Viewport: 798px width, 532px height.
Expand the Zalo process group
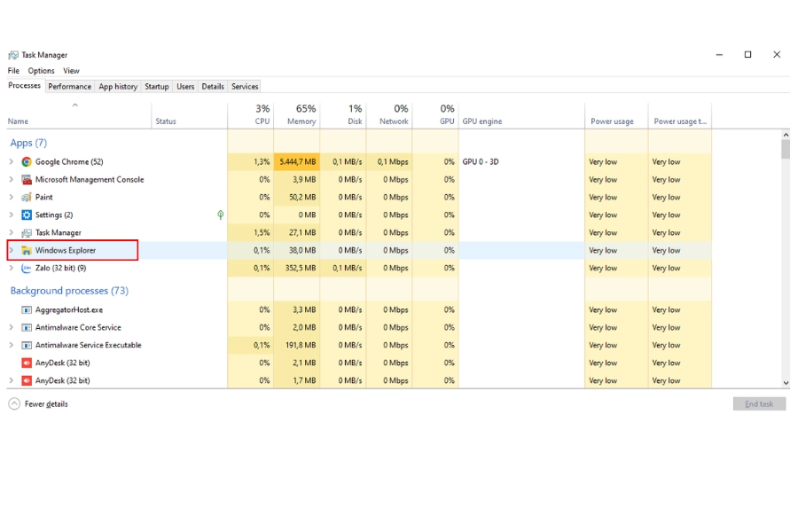(12, 268)
